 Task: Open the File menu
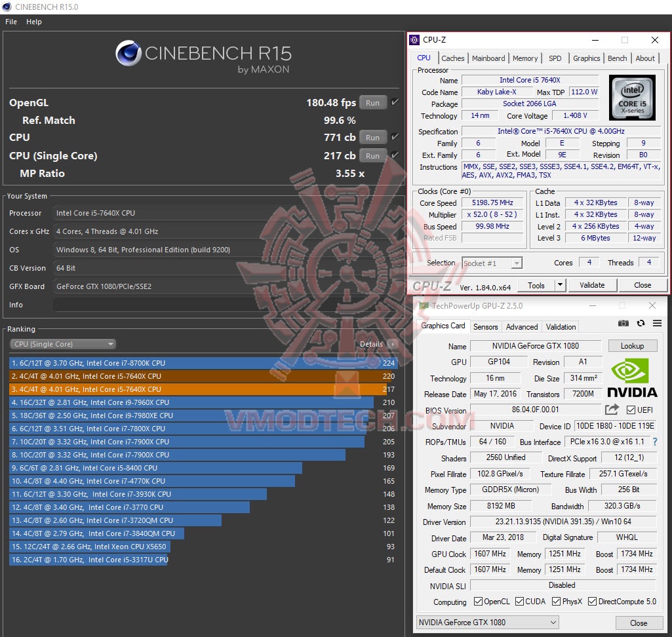[11, 22]
